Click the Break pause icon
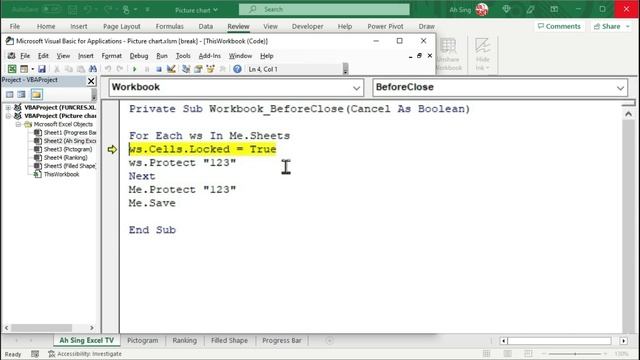Image resolution: width=640 pixels, height=360 pixels. coord(147,69)
